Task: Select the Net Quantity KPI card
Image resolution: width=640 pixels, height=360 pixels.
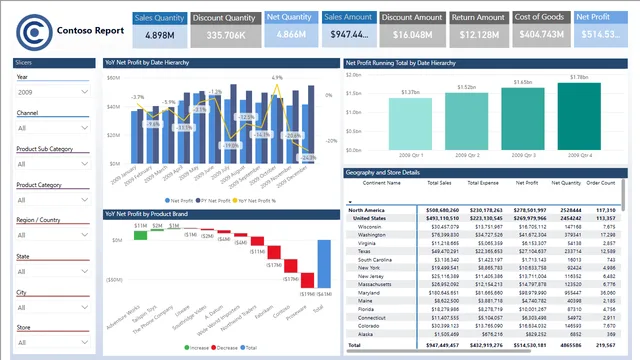Action: pyautogui.click(x=291, y=29)
